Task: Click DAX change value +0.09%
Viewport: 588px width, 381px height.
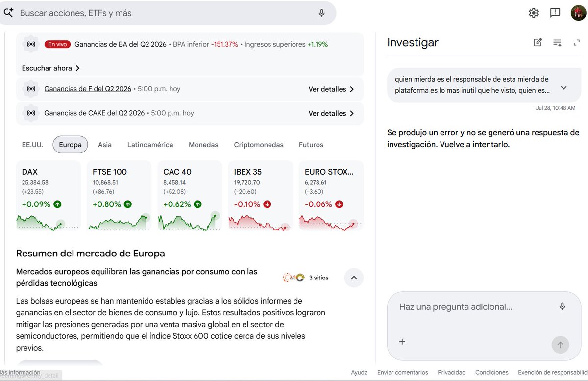Action: [x=36, y=204]
